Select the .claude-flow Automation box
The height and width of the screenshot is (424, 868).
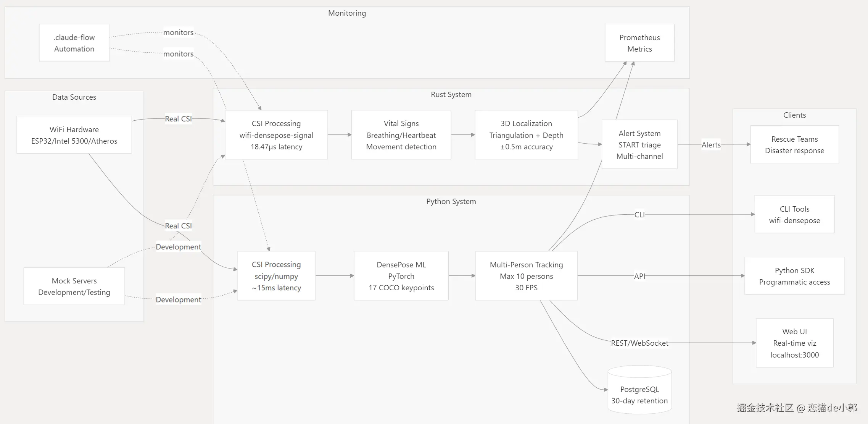(x=74, y=43)
